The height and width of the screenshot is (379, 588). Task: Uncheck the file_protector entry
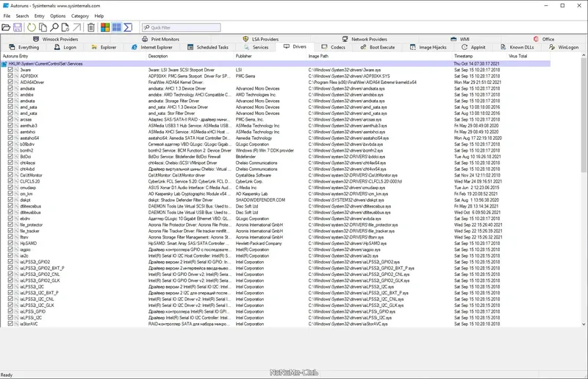coord(10,224)
